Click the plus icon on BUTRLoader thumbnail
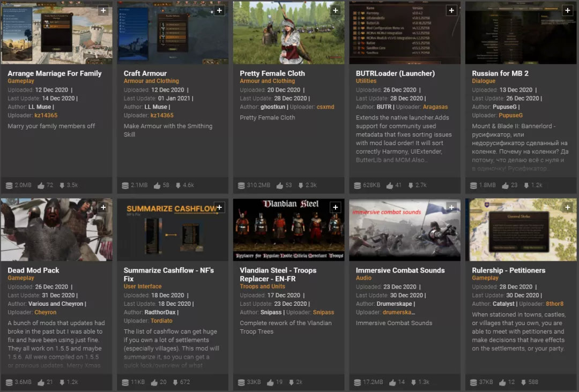This screenshot has height=392, width=579. tap(451, 10)
